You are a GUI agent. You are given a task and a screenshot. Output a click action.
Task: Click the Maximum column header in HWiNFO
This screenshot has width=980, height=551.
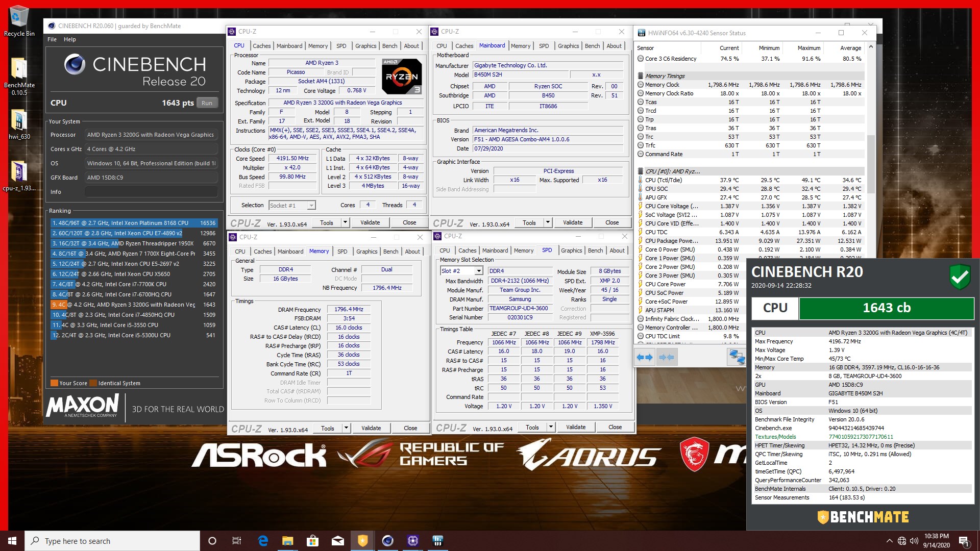click(808, 48)
